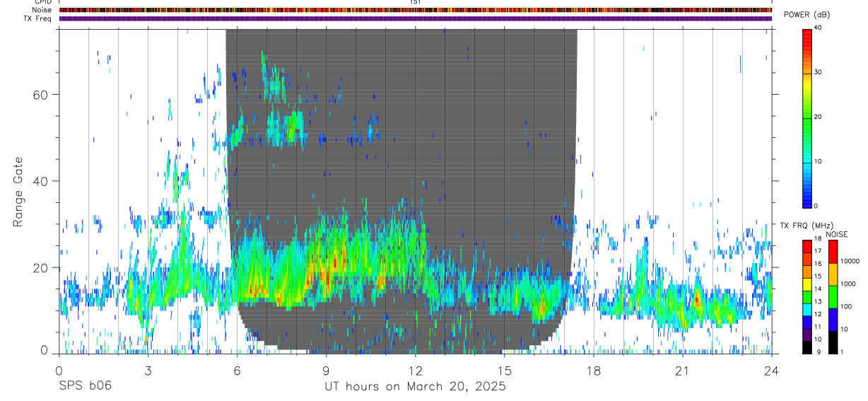
Task: Click the Noise strip above the plot
Action: [416, 10]
